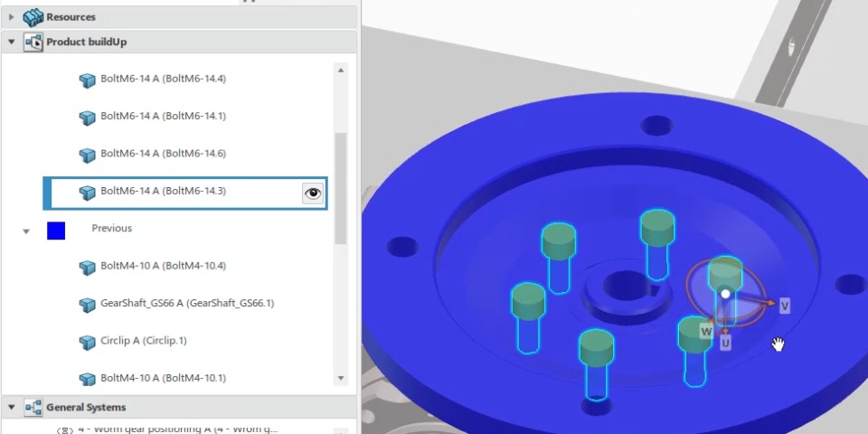Click the BoltM6-14.1 part icon
868x434 pixels.
[87, 118]
